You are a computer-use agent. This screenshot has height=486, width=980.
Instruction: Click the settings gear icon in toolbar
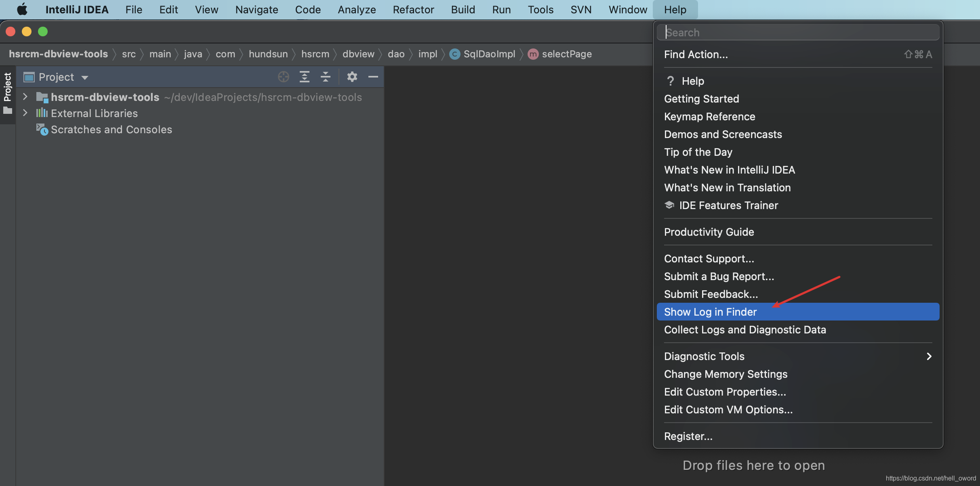[351, 77]
